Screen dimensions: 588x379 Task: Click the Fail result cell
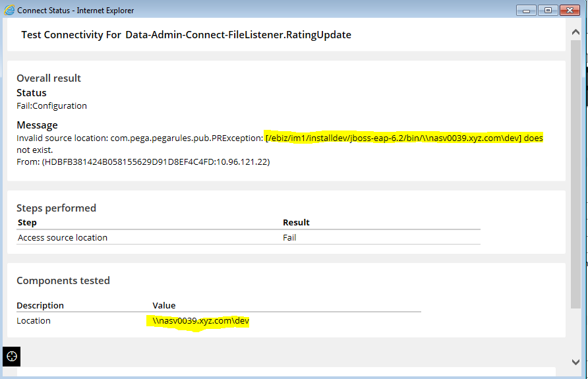click(289, 237)
